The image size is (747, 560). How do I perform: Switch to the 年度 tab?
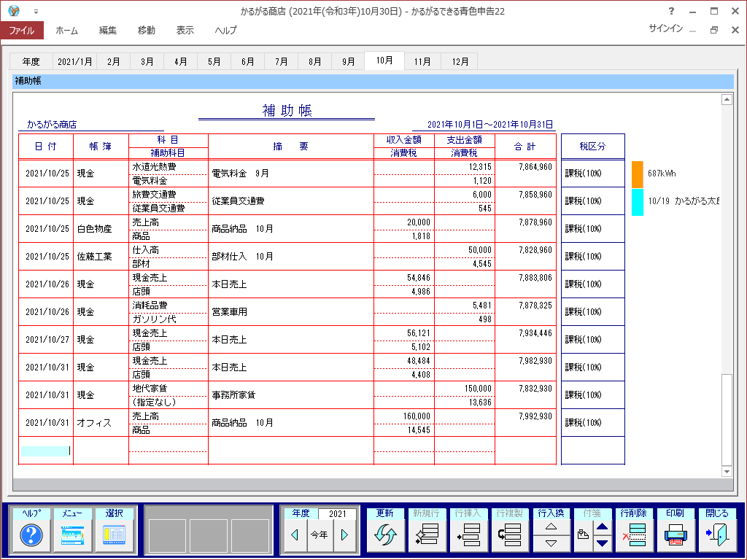(x=31, y=61)
